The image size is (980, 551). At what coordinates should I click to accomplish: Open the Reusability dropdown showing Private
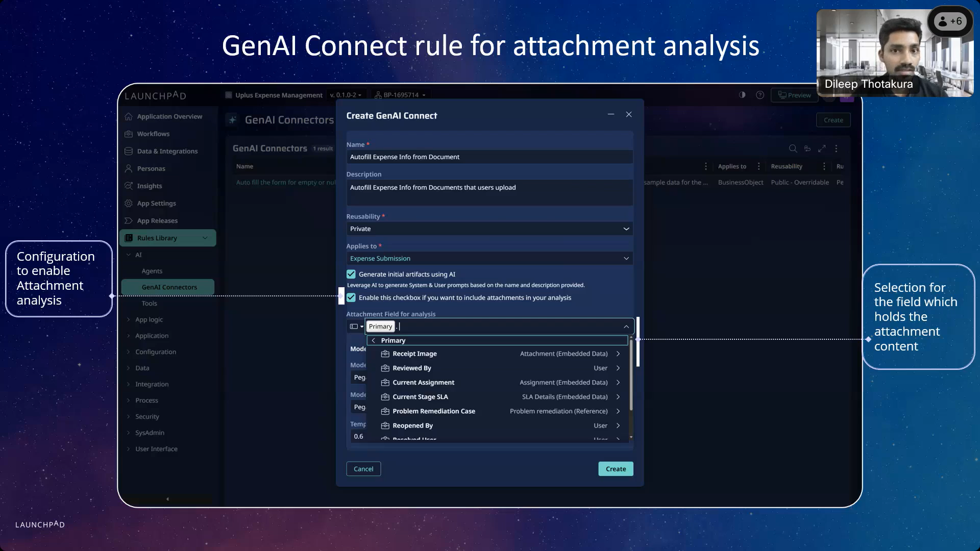pos(489,229)
